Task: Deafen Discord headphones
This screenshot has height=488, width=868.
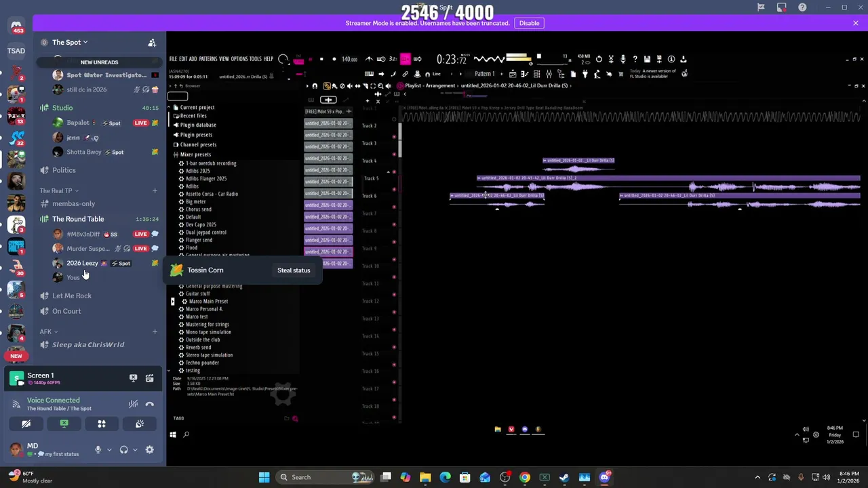Action: point(123,449)
